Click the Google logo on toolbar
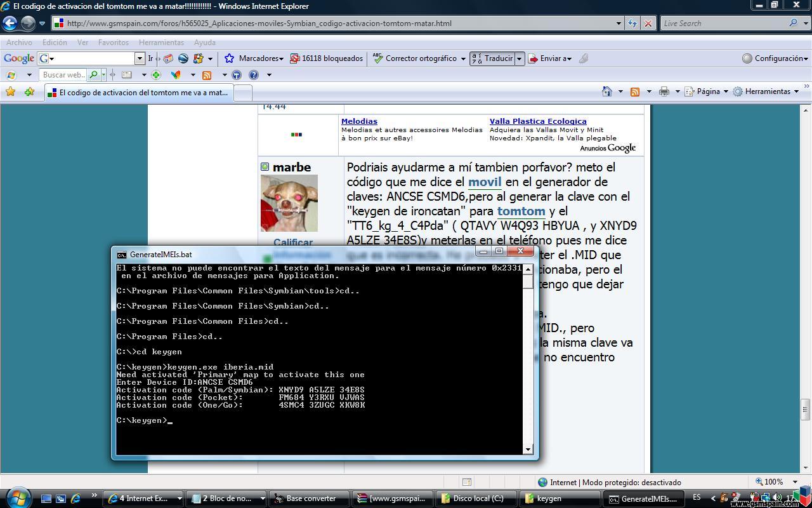 tap(19, 58)
